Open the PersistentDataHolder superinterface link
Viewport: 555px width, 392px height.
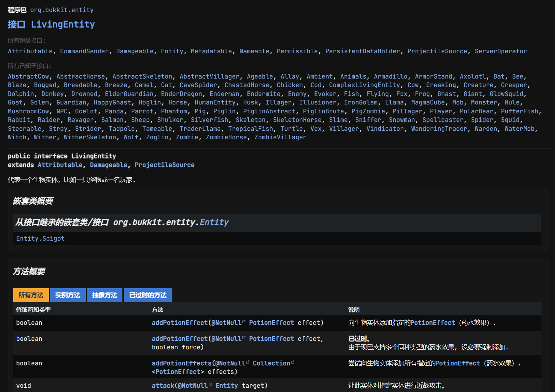pyautogui.click(x=363, y=51)
